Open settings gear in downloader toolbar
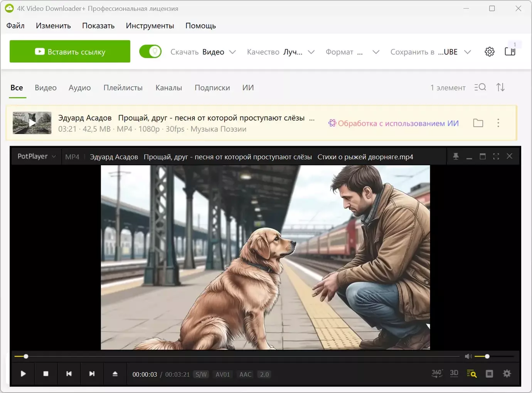Image resolution: width=532 pixels, height=393 pixels. [489, 52]
